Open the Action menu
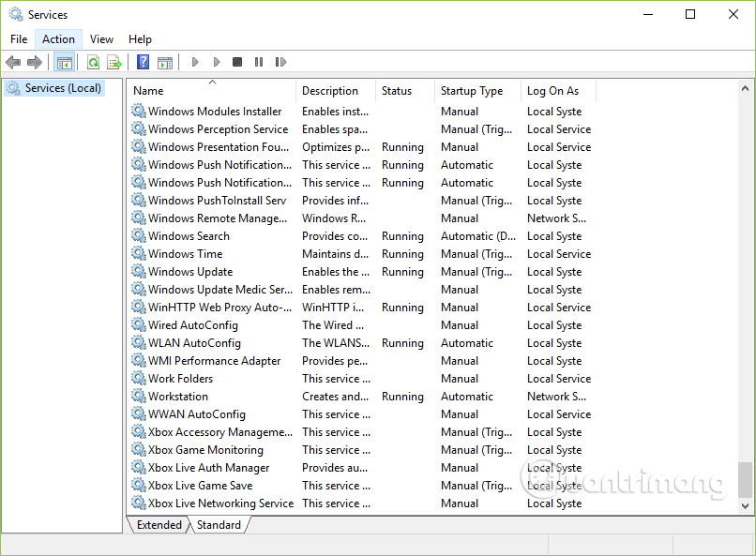The image size is (756, 556). [x=57, y=39]
